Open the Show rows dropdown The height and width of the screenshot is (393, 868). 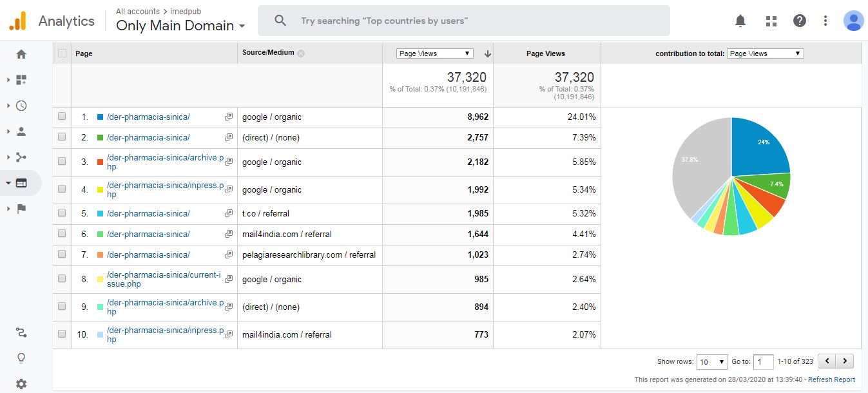tap(712, 362)
